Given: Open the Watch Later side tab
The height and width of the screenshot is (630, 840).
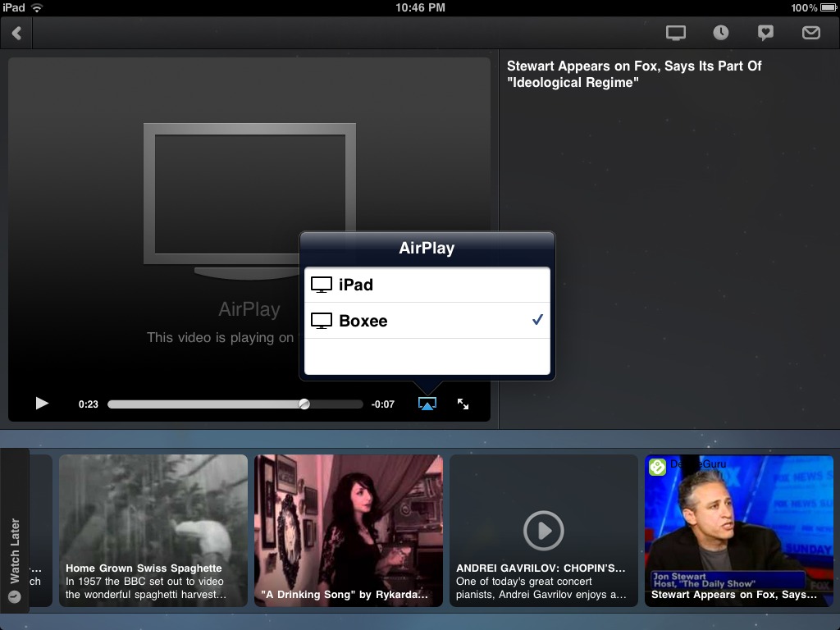Looking at the screenshot, I should coord(15,529).
